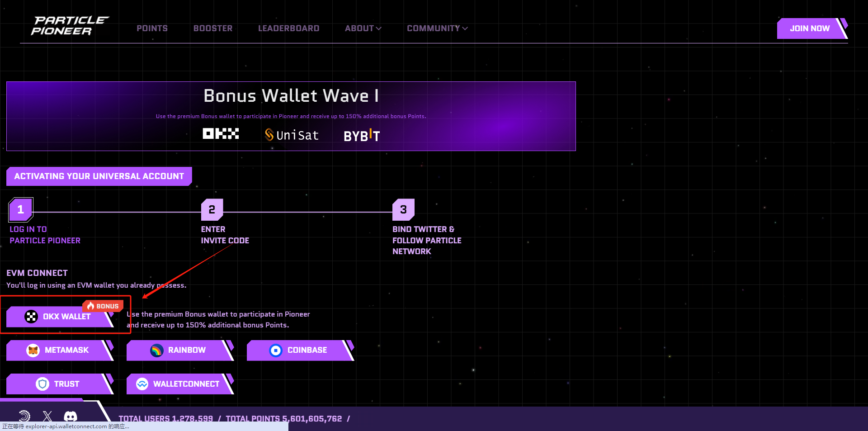Click the Total Points 5,601,605,762 text
This screenshot has width=868, height=431.
click(x=284, y=419)
